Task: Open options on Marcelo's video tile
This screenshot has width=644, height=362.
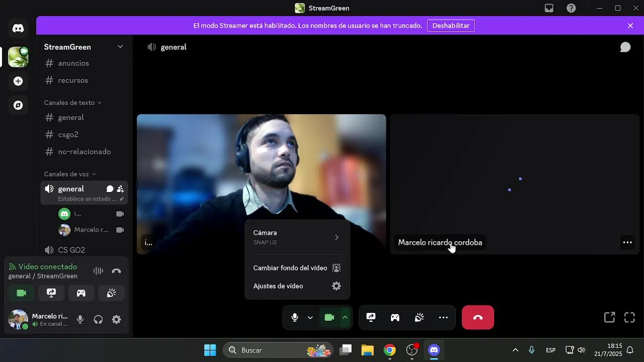Action: (627, 242)
